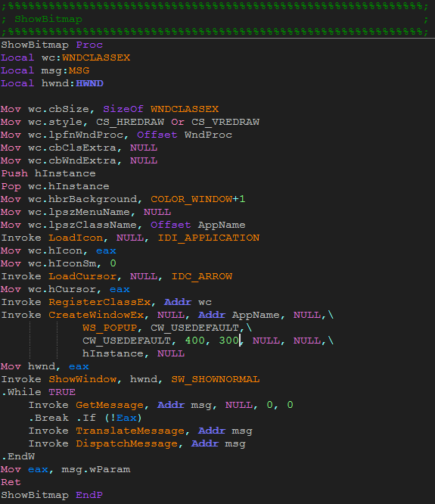Click the value 400 in CreateWindowEx
Screen dimensions: 435x504
pos(194,341)
